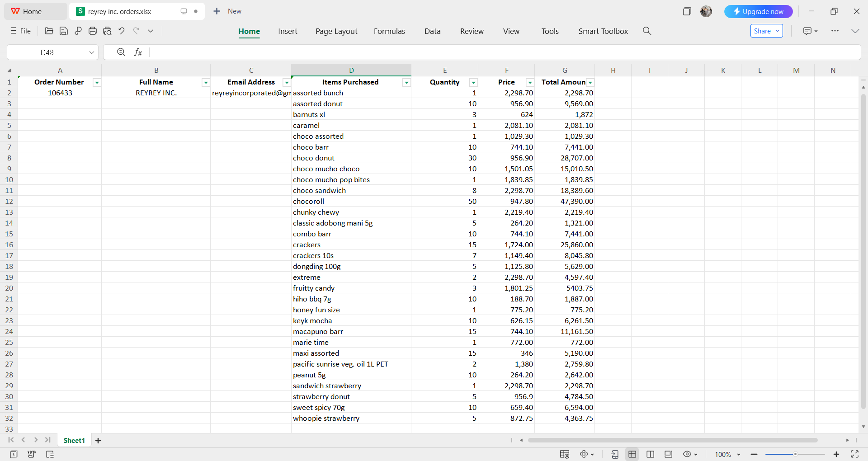Click the Undo arrow icon

[x=121, y=31]
